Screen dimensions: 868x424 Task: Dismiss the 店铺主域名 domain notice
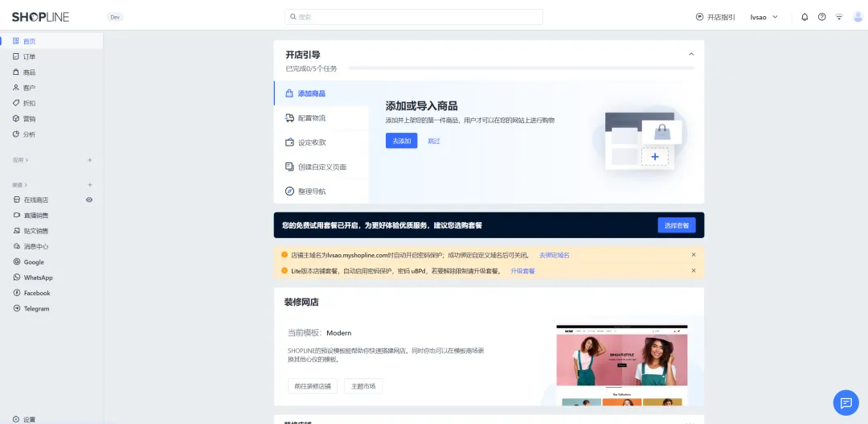pos(694,255)
